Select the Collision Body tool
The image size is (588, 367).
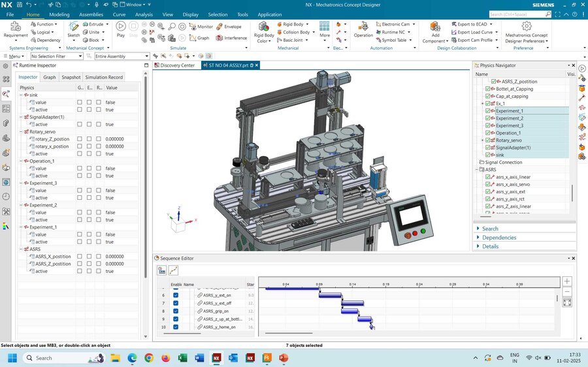(293, 32)
